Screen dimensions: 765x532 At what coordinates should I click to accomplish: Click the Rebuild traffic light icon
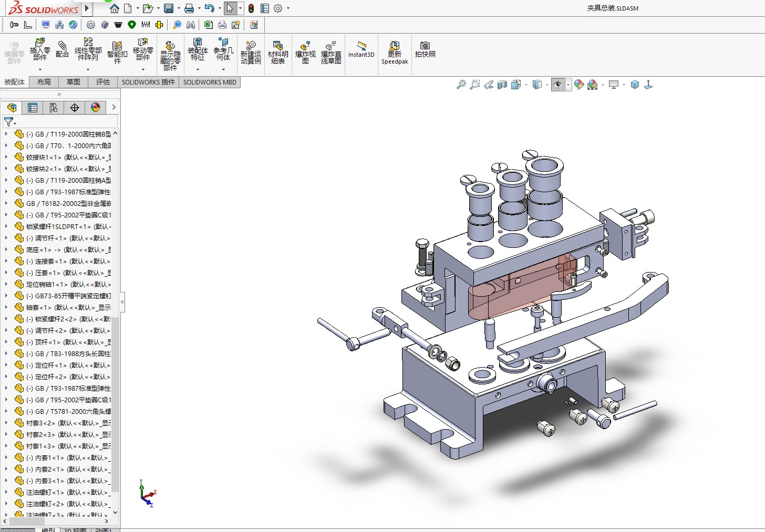251,8
